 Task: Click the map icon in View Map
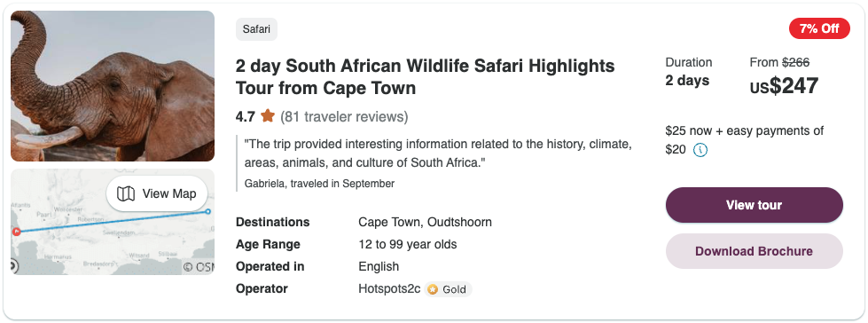pos(126,194)
